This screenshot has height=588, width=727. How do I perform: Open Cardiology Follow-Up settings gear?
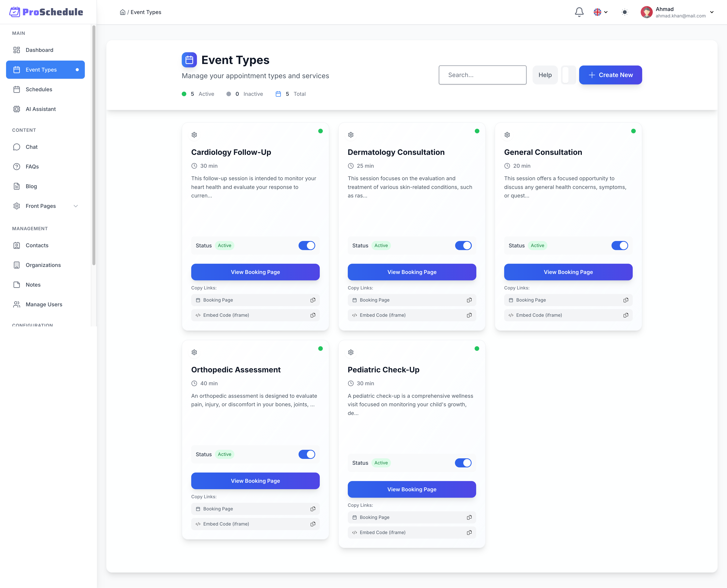click(x=194, y=135)
